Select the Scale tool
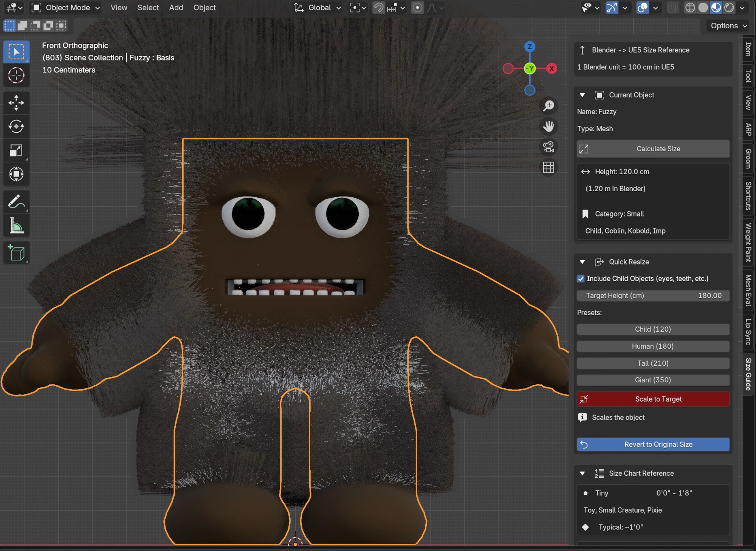This screenshot has height=551, width=756. tap(16, 150)
